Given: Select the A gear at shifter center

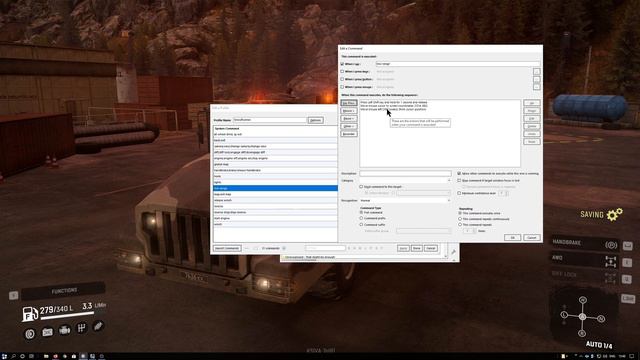Looking at the screenshot, I should [x=582, y=317].
